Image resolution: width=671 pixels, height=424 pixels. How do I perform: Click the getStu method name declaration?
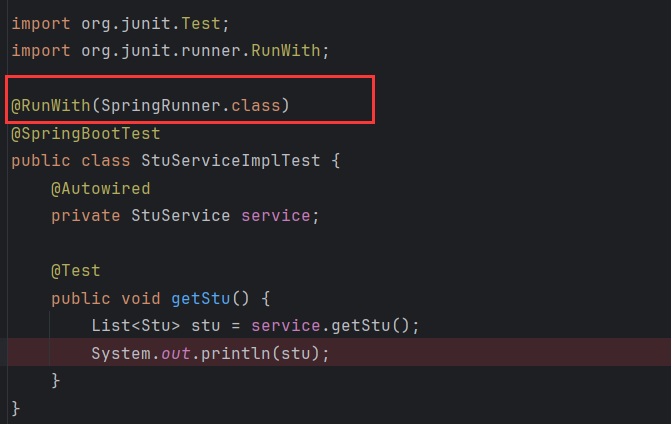coord(201,298)
